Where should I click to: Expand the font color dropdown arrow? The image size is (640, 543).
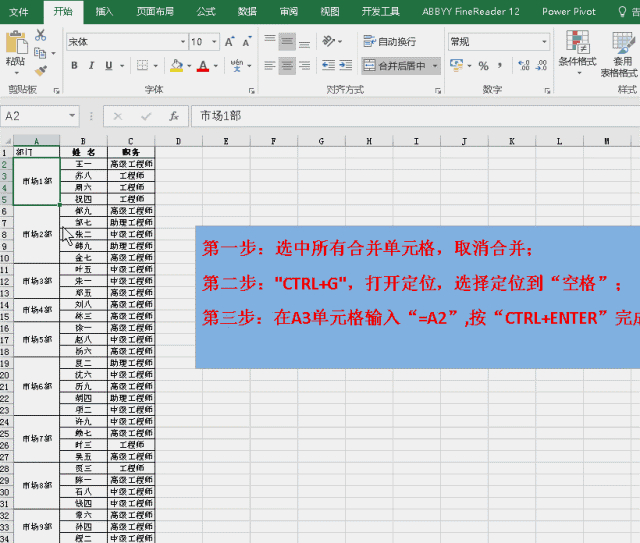pos(216,66)
